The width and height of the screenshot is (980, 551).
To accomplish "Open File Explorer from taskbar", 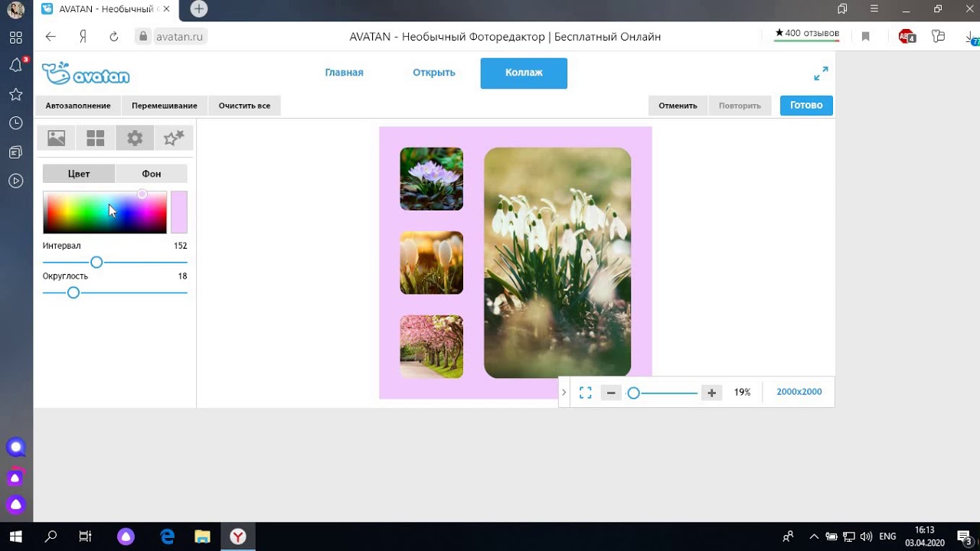I will point(202,536).
